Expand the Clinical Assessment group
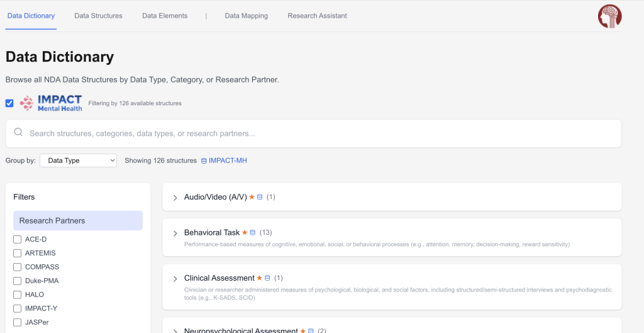The image size is (644, 333). click(175, 279)
